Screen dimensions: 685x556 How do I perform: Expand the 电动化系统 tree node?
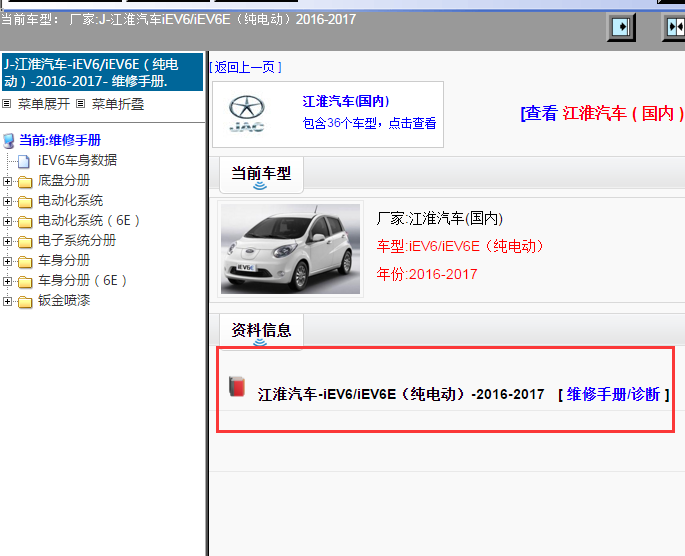[x=7, y=201]
